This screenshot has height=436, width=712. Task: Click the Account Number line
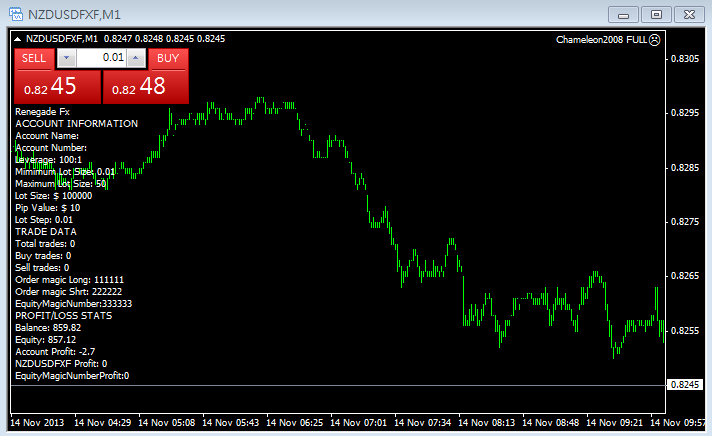(51, 148)
